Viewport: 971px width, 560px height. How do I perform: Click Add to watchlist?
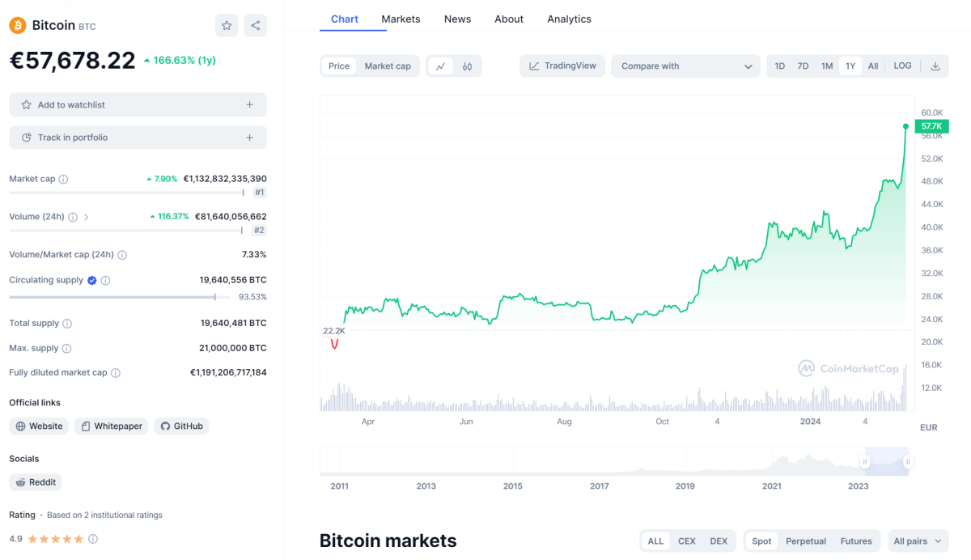(138, 104)
